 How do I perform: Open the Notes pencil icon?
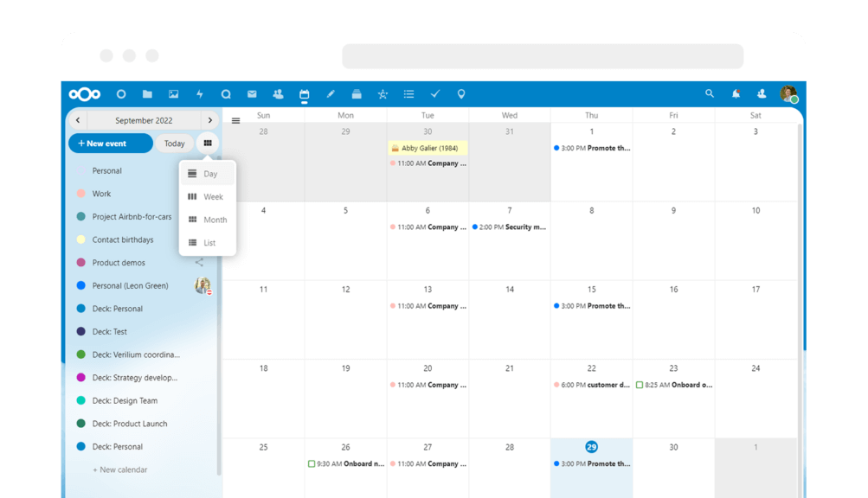tap(330, 93)
